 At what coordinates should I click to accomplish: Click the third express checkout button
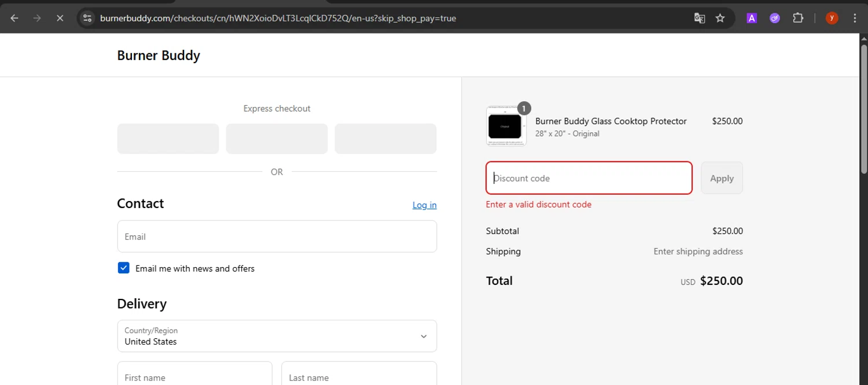click(x=385, y=139)
